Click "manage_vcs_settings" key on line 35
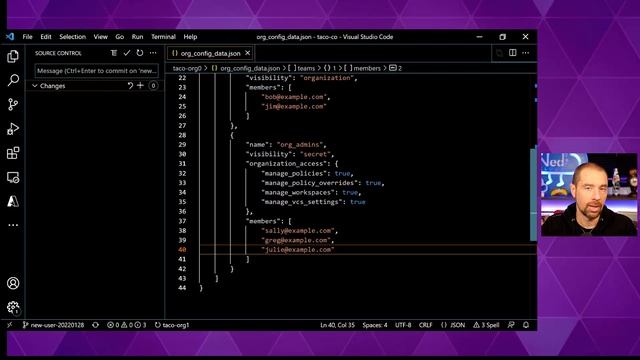Image resolution: width=640 pixels, height=360 pixels. click(x=302, y=202)
